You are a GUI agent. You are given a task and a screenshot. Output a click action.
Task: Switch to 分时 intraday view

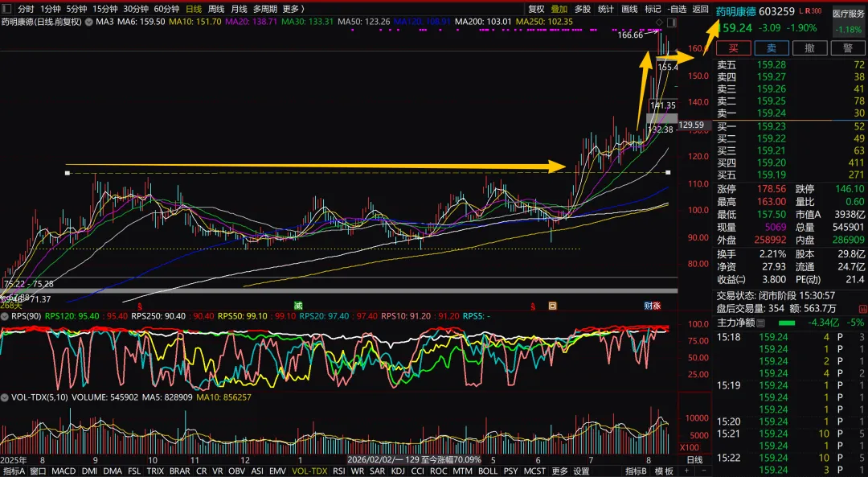[x=26, y=9]
